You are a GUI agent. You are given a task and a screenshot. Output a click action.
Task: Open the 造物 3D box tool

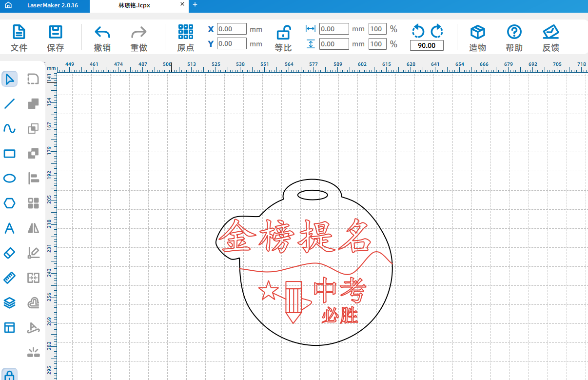477,38
